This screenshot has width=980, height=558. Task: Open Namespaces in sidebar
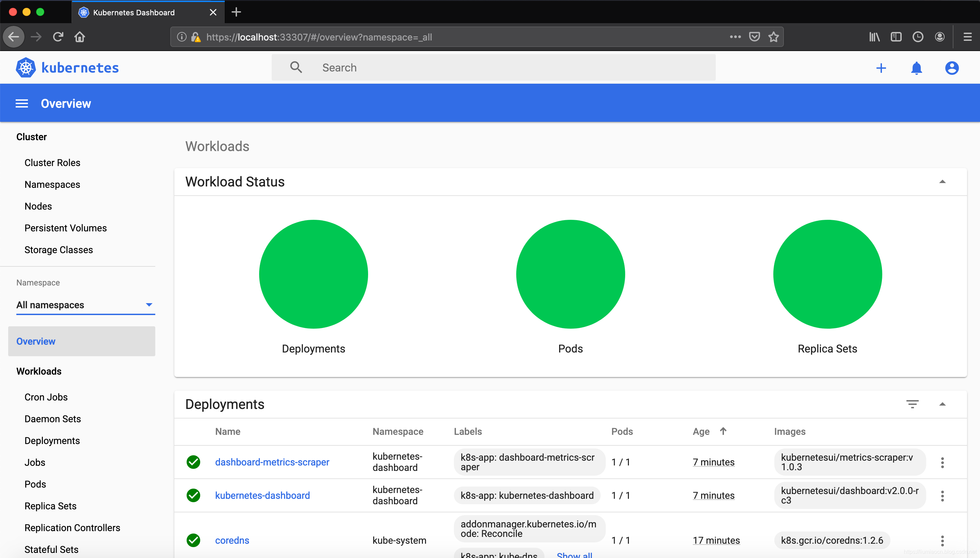tap(52, 184)
